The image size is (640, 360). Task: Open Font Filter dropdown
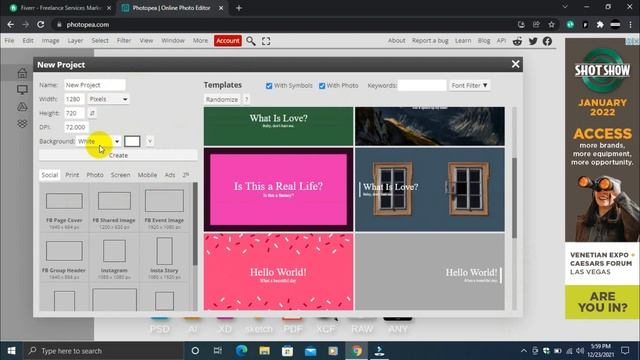(x=469, y=85)
